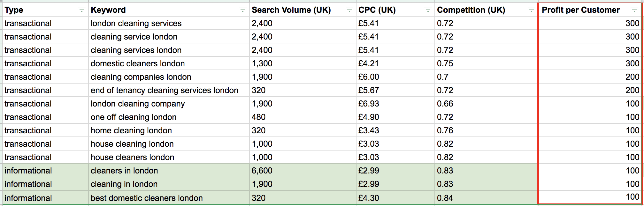Open the Profit per Customer filter icon
Image resolution: width=644 pixels, height=206 pixels.
[634, 10]
